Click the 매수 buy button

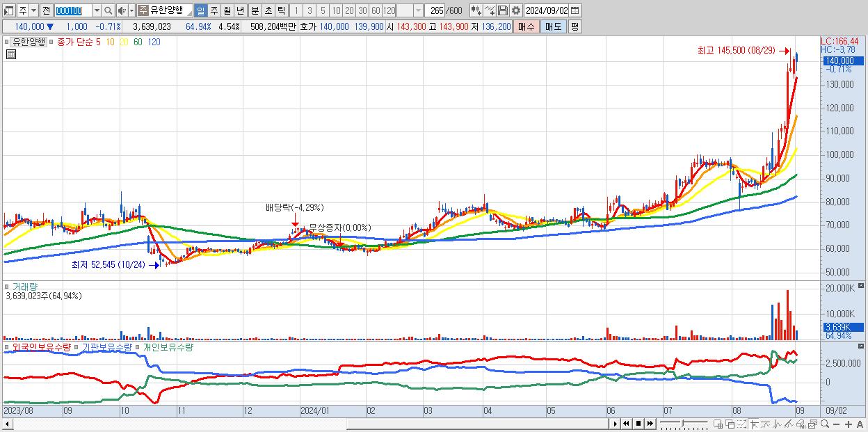pos(526,26)
